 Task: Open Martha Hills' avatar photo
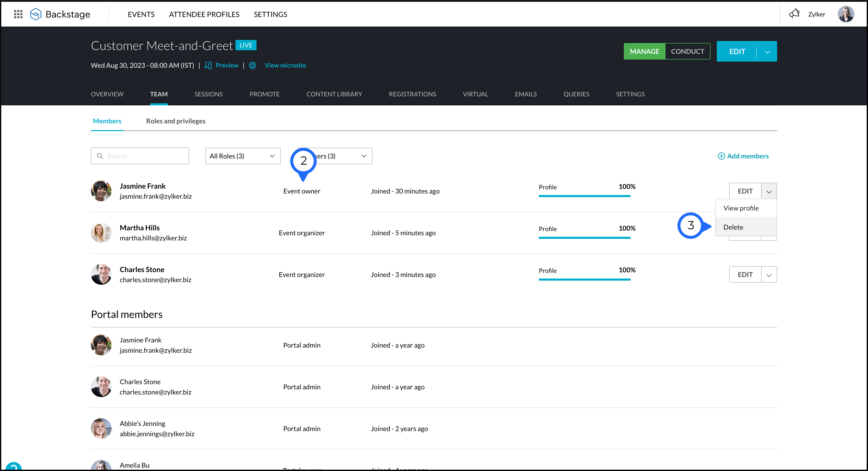click(x=101, y=233)
